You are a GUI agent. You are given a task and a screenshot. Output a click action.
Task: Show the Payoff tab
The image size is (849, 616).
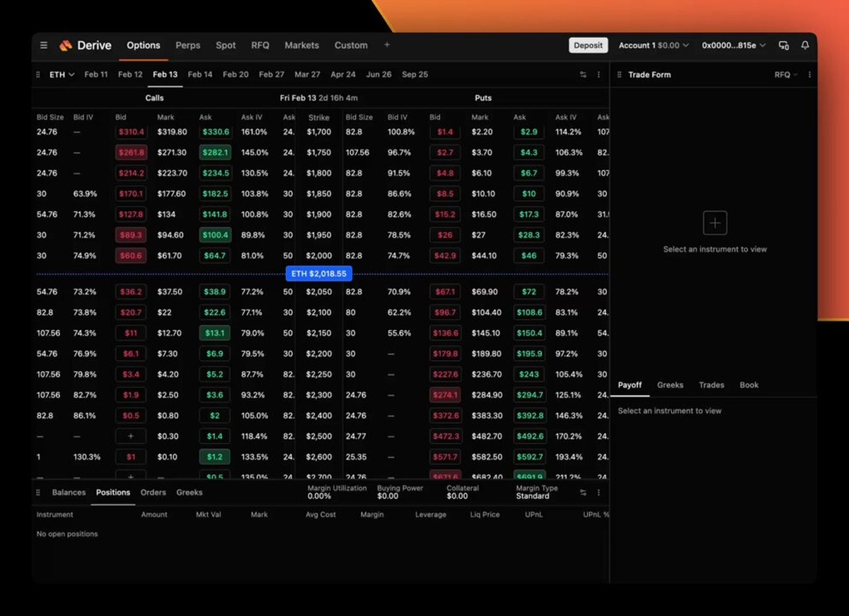click(x=630, y=385)
